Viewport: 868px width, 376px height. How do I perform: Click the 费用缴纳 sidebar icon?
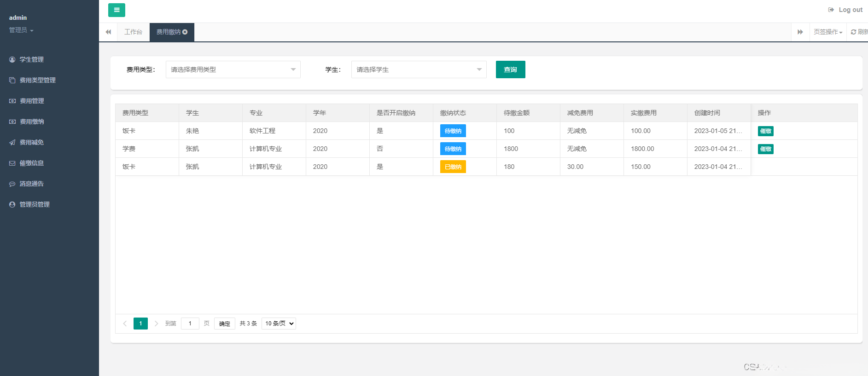coord(12,121)
